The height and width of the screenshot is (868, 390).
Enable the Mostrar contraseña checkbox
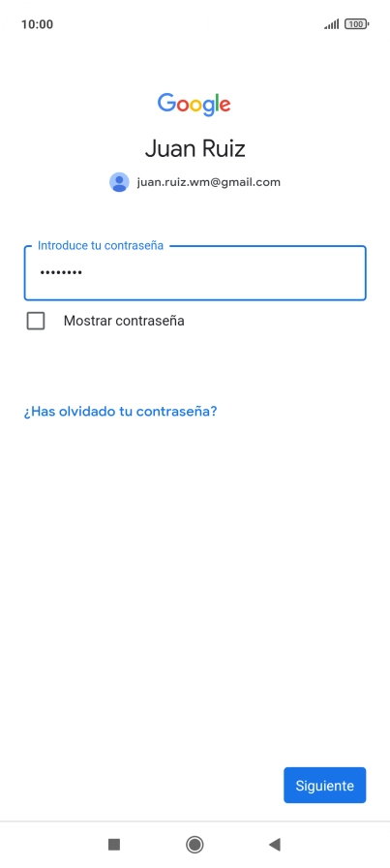click(x=36, y=321)
